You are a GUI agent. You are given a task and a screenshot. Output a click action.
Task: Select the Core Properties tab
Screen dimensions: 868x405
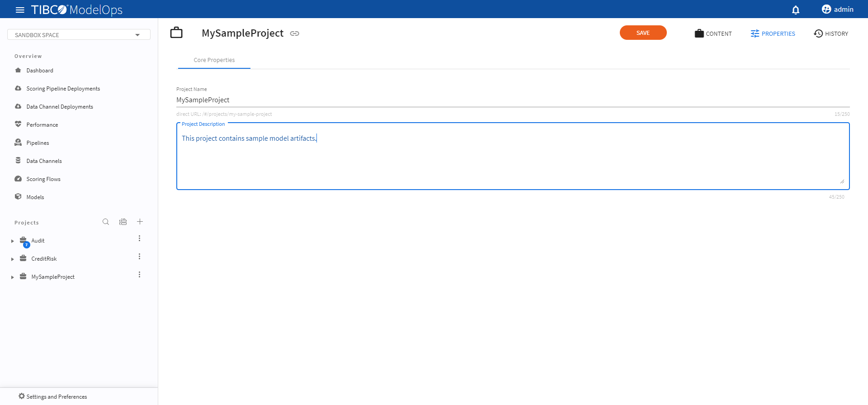(x=214, y=60)
